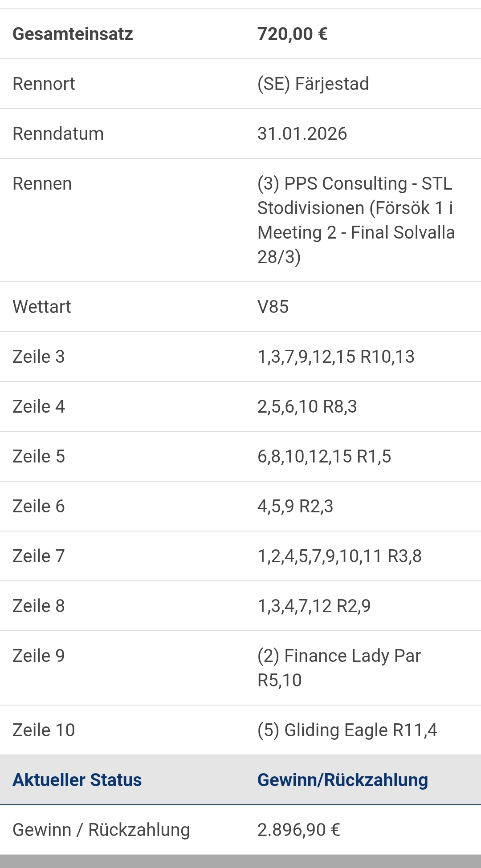Select the V85 bet type value
Screen dimensions: 481x868
click(273, 307)
